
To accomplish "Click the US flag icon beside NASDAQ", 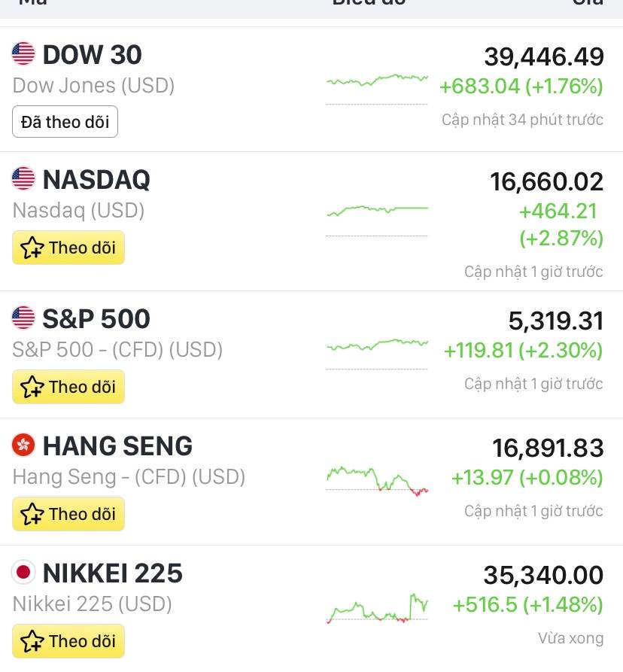I will point(23,179).
